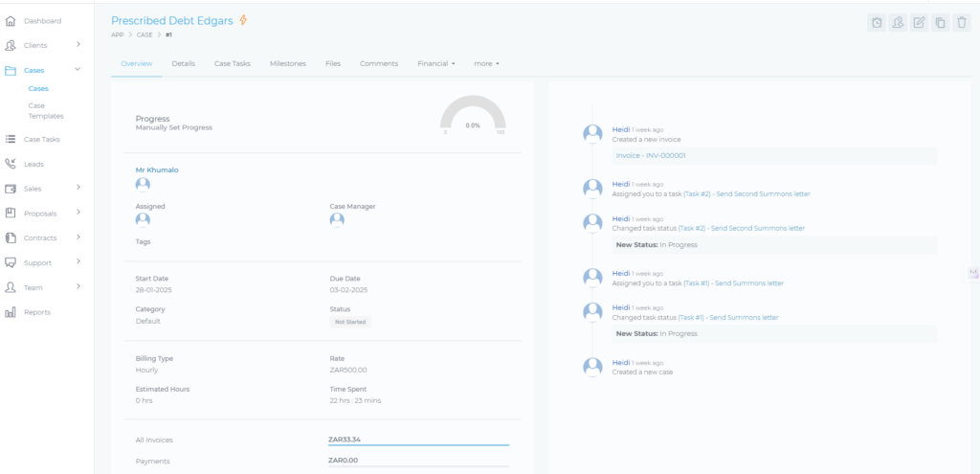Click the duplicate case copy icon
This screenshot has height=474, width=980.
click(941, 23)
